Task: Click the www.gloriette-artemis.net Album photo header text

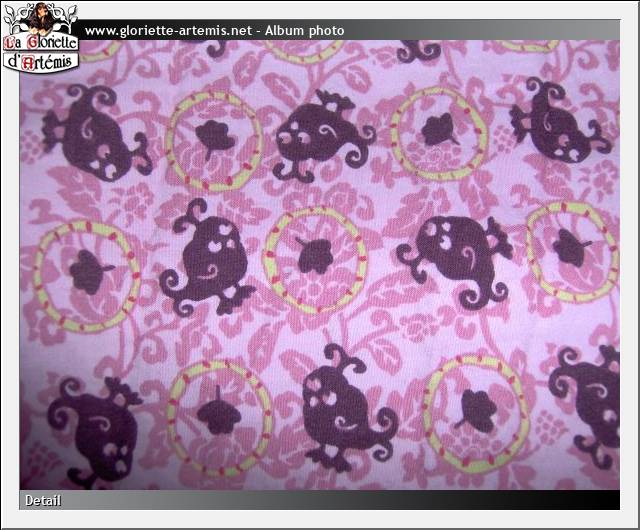Action: pos(214,31)
